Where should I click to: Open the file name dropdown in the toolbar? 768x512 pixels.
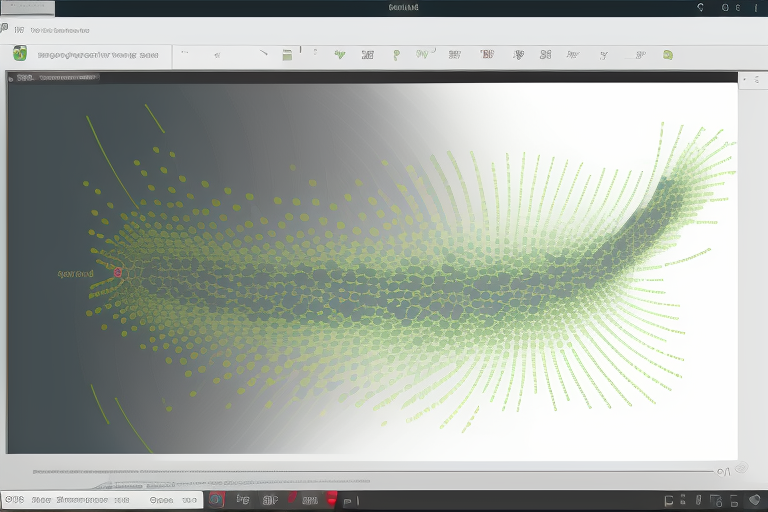(x=95, y=56)
